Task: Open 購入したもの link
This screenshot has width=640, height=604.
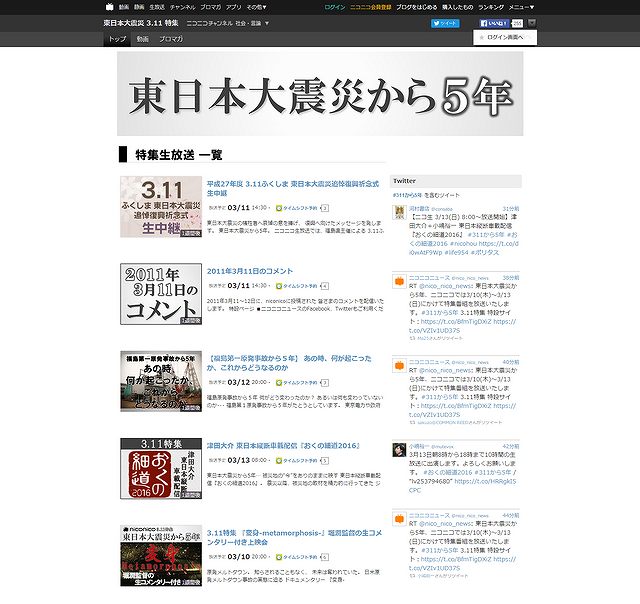Action: click(x=458, y=7)
